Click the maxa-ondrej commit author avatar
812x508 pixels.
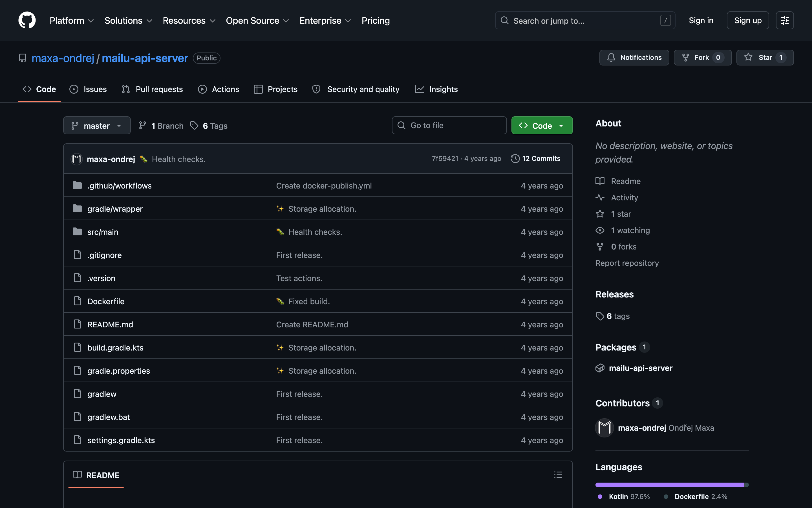click(x=77, y=159)
